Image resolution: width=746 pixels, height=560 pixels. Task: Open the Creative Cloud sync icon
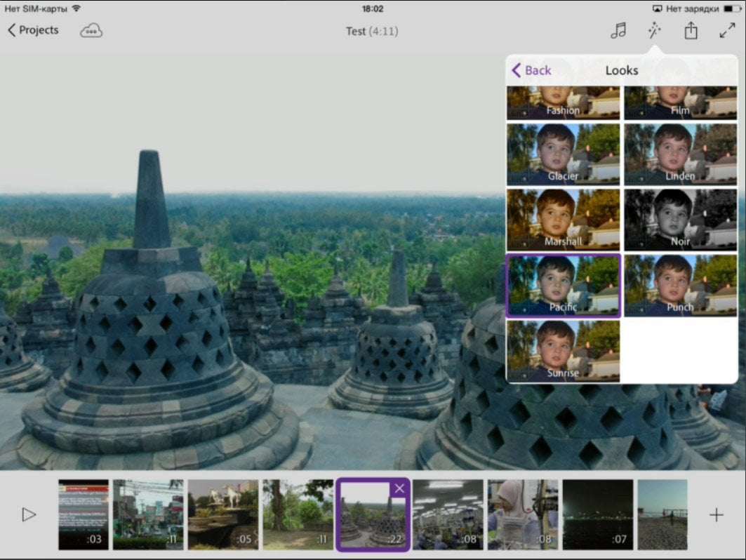pos(91,31)
